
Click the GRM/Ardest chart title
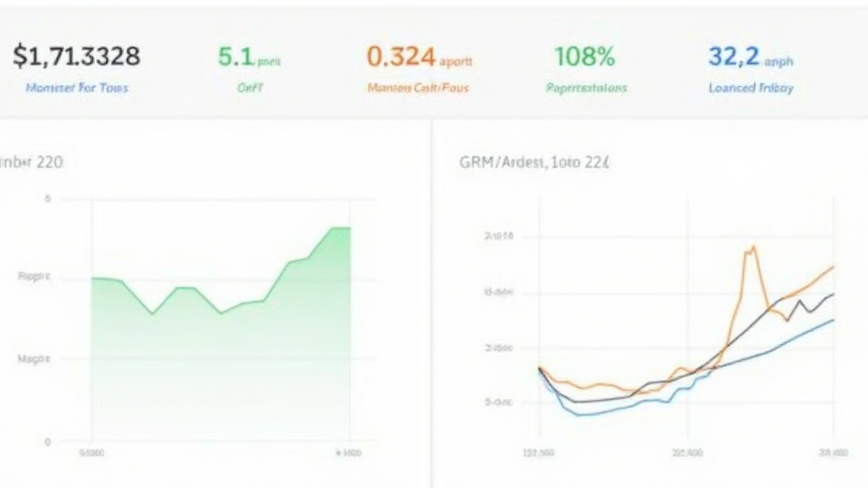click(x=533, y=163)
